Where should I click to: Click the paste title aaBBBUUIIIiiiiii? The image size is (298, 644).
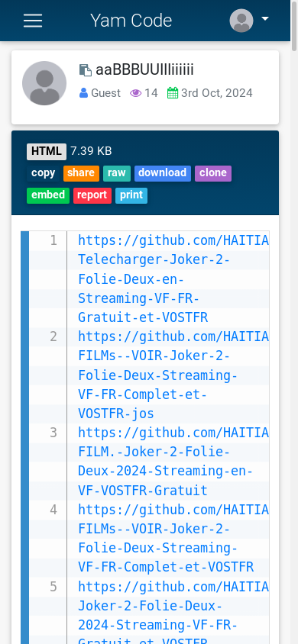click(x=144, y=70)
